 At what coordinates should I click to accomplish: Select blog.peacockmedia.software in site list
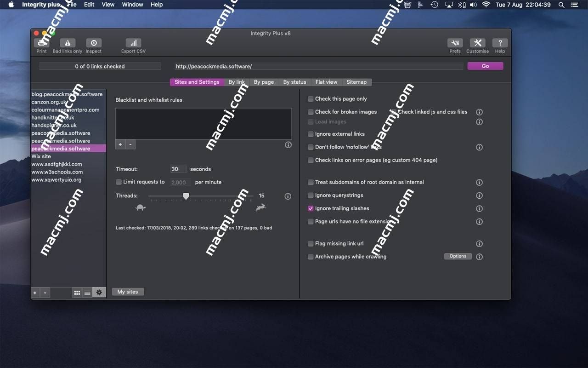68,94
